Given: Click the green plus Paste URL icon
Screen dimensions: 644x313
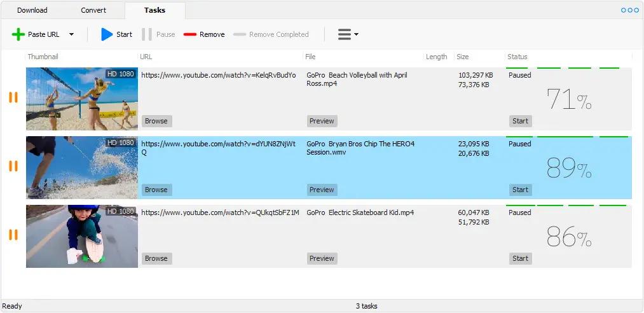Looking at the screenshot, I should (18, 34).
